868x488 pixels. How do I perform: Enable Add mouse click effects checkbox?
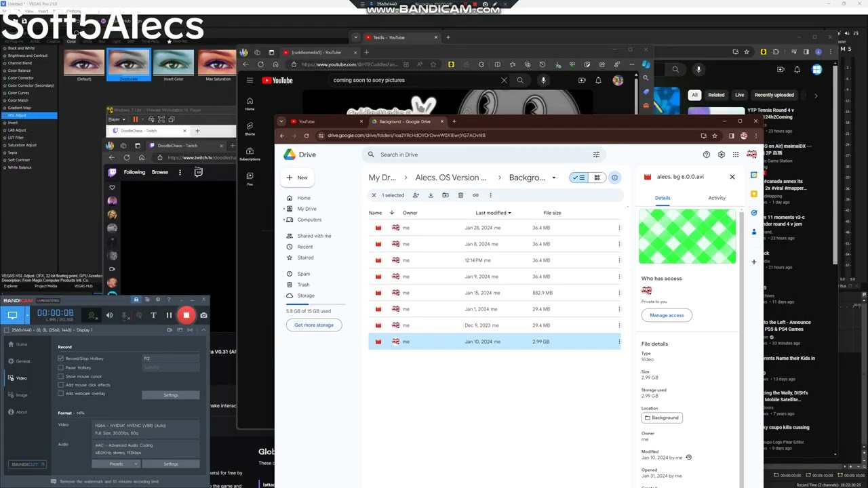pos(60,385)
